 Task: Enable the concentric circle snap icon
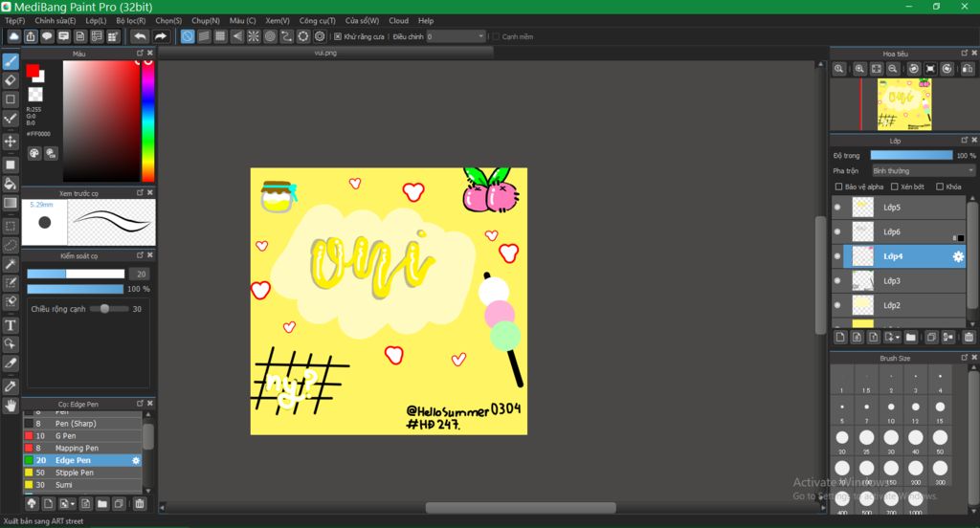point(270,36)
